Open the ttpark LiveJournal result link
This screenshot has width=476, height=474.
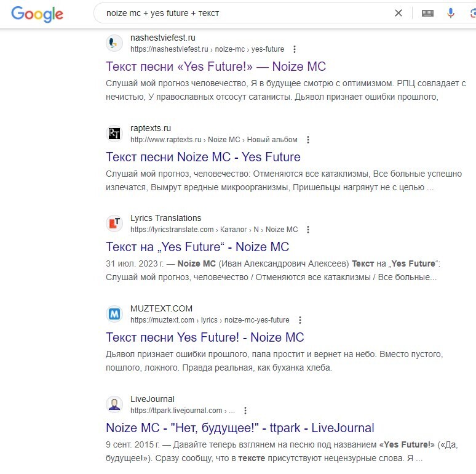240,428
